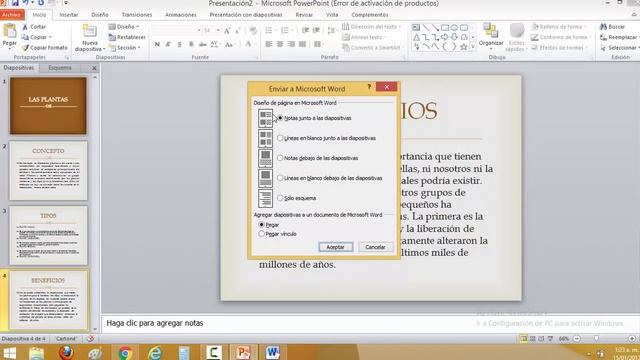Select the star shape in shapes gallery
The width and height of the screenshot is (640, 360).
point(464,47)
